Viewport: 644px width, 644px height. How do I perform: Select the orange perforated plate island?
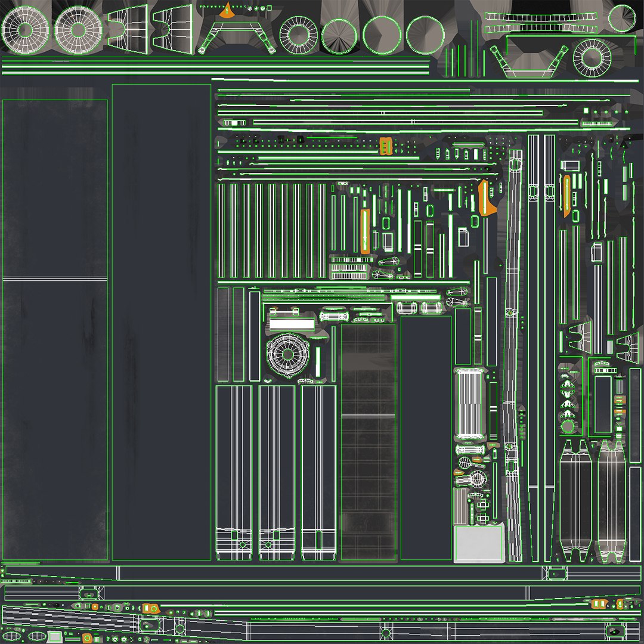pos(386,146)
